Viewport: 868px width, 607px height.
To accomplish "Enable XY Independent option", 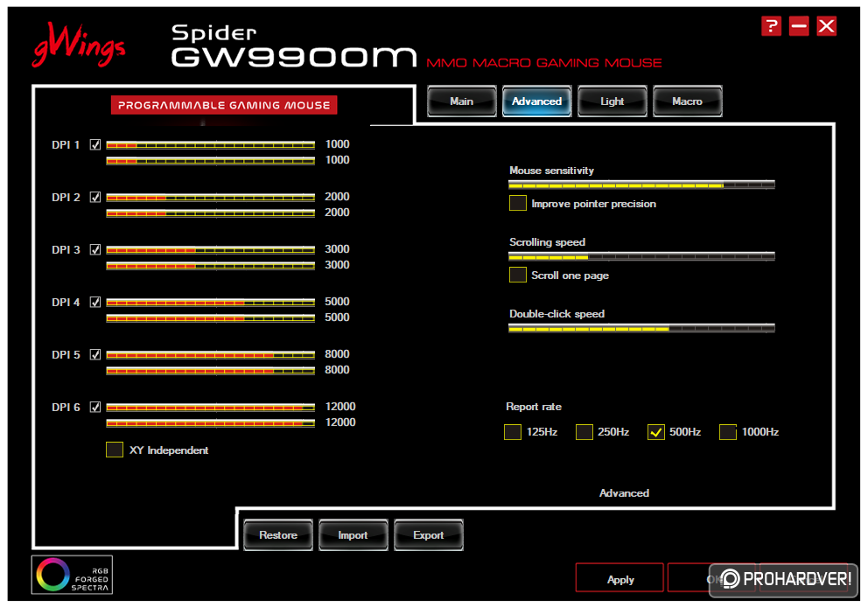I will 115,450.
